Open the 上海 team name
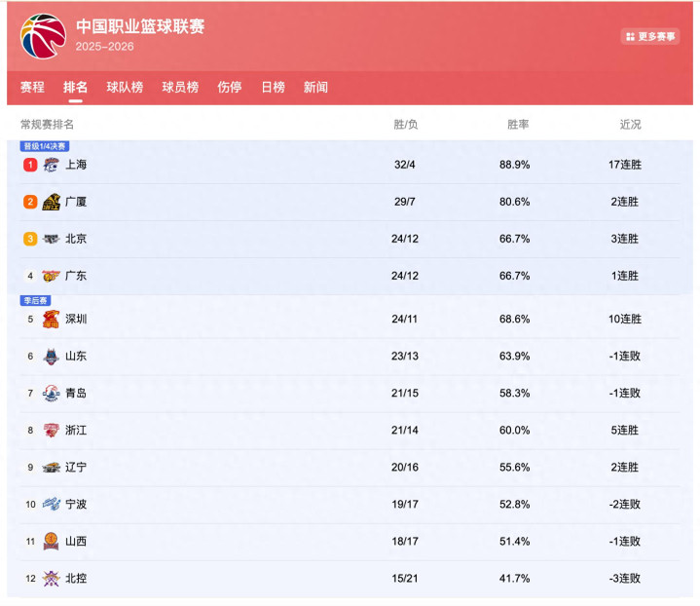This screenshot has height=606, width=700. pyautogui.click(x=76, y=165)
